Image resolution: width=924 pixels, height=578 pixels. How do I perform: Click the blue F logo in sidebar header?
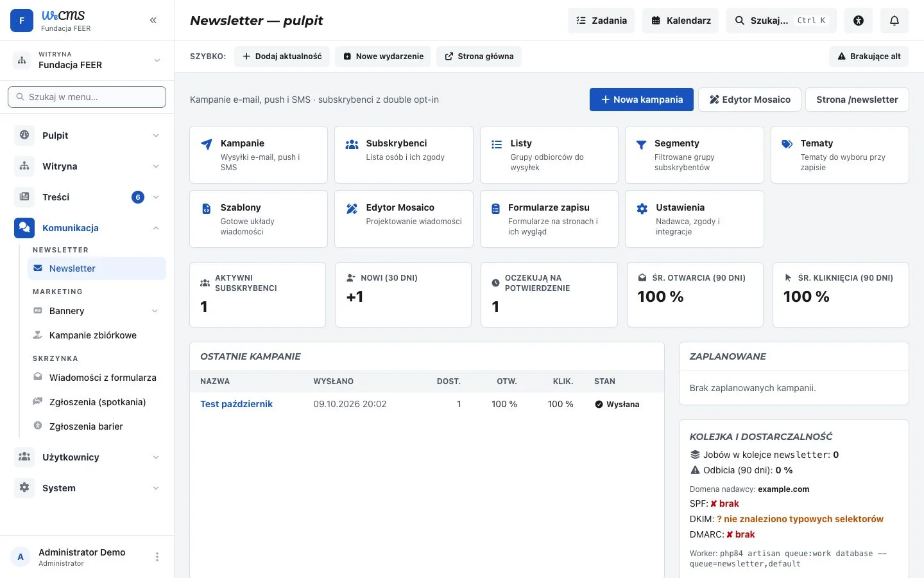[x=22, y=21]
